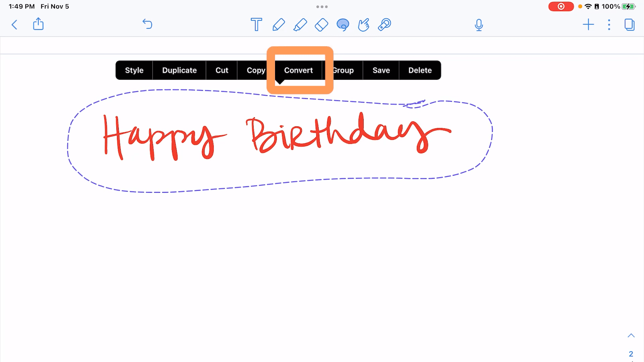Select the Eraser tool
Viewport: 644px width, 362px height.
pyautogui.click(x=321, y=24)
